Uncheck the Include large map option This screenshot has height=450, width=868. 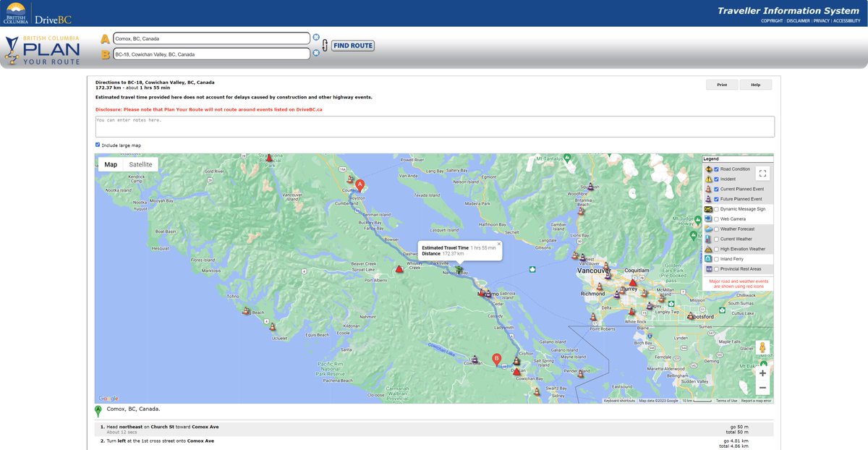pos(98,144)
